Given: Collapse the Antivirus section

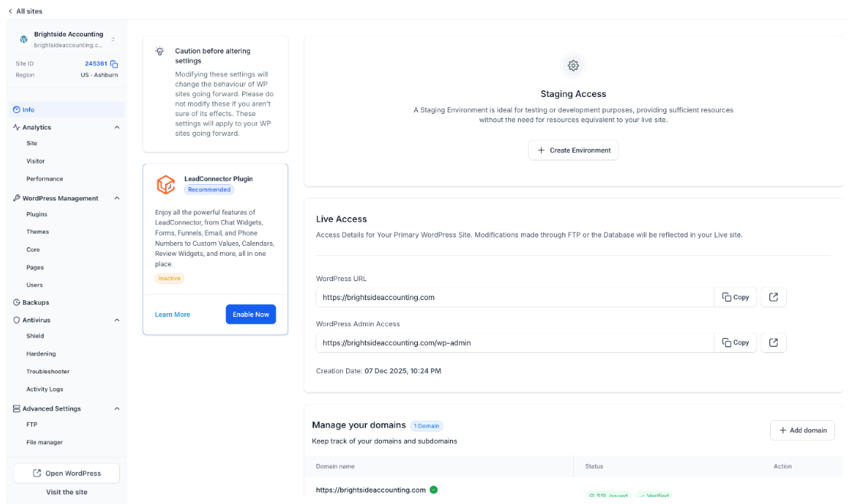Looking at the screenshot, I should (x=117, y=320).
